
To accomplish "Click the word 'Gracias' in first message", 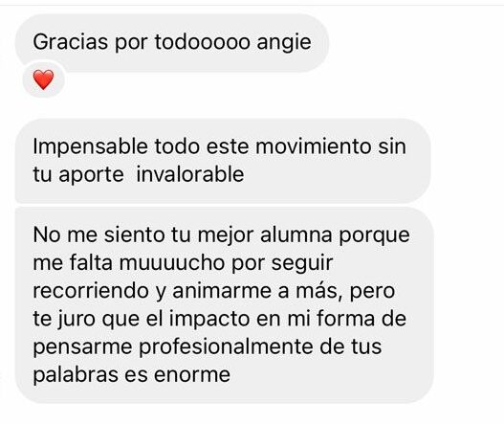I will [x=71, y=42].
